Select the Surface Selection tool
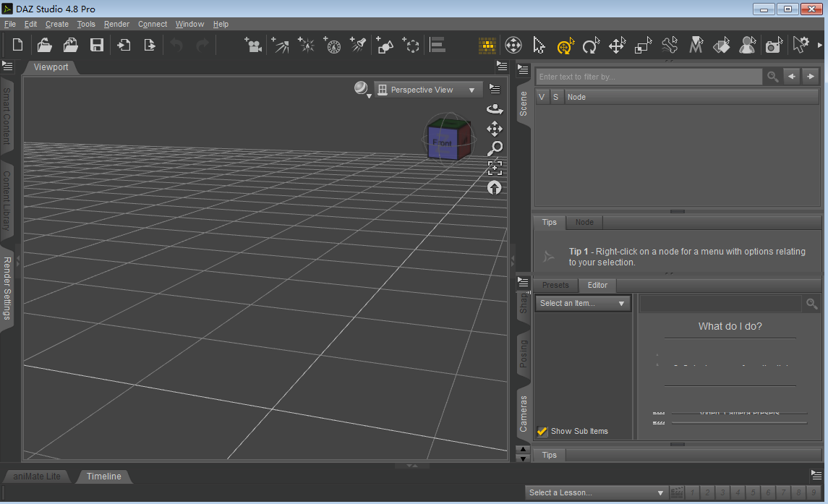 click(721, 46)
